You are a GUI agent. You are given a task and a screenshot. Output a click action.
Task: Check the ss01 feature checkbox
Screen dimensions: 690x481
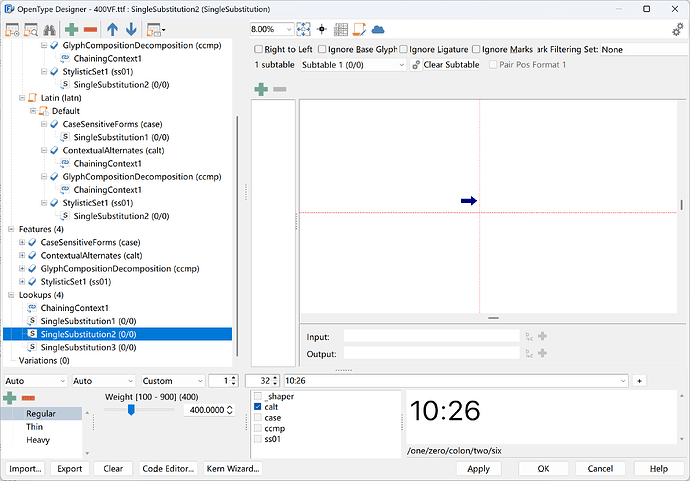pyautogui.click(x=258, y=439)
